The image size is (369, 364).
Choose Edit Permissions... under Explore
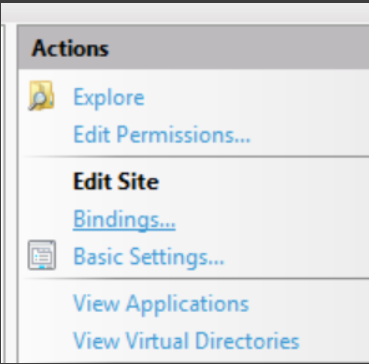[x=162, y=135]
